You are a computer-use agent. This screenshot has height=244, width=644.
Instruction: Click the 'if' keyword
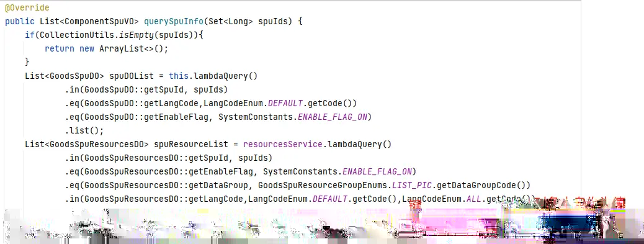point(30,35)
